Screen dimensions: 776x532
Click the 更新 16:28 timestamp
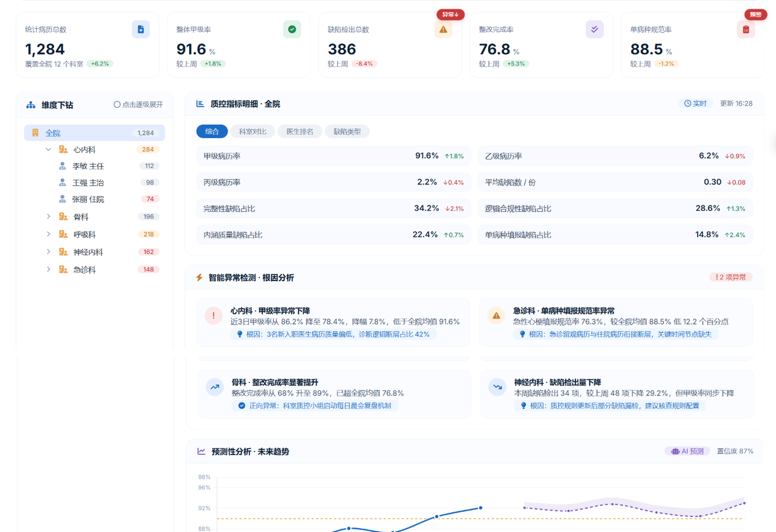pyautogui.click(x=736, y=104)
